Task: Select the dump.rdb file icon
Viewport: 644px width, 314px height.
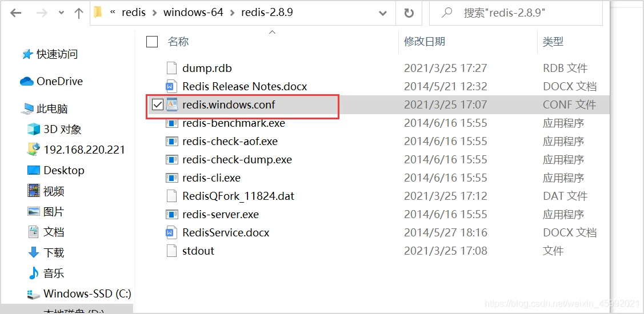Action: coord(171,68)
